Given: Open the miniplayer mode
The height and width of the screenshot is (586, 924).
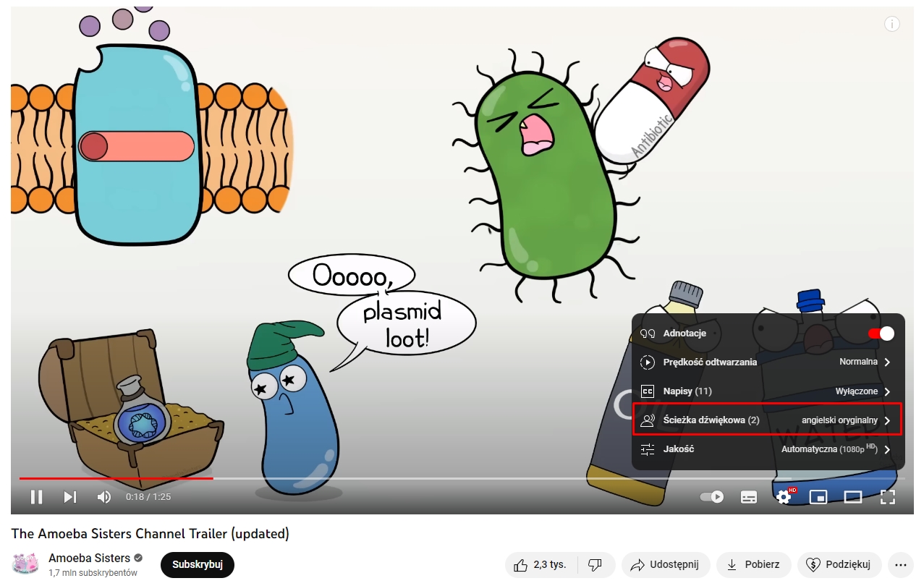Looking at the screenshot, I should 818,497.
